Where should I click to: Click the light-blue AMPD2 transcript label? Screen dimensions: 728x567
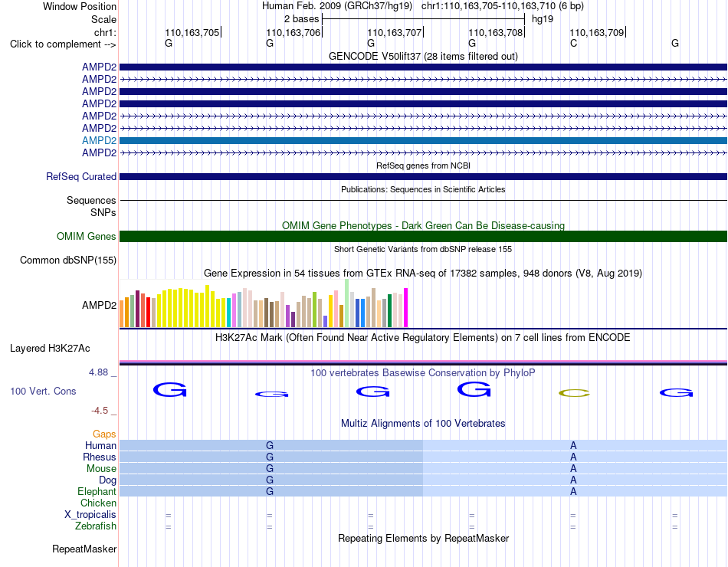pyautogui.click(x=99, y=140)
